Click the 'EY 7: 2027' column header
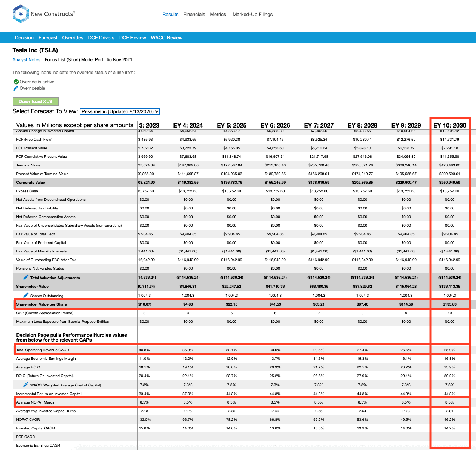476x450 pixels. (x=319, y=125)
